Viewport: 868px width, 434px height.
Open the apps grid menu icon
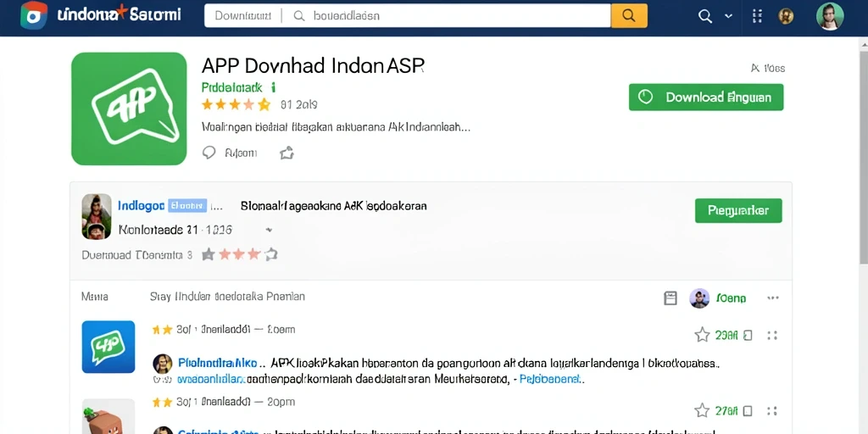point(757,16)
